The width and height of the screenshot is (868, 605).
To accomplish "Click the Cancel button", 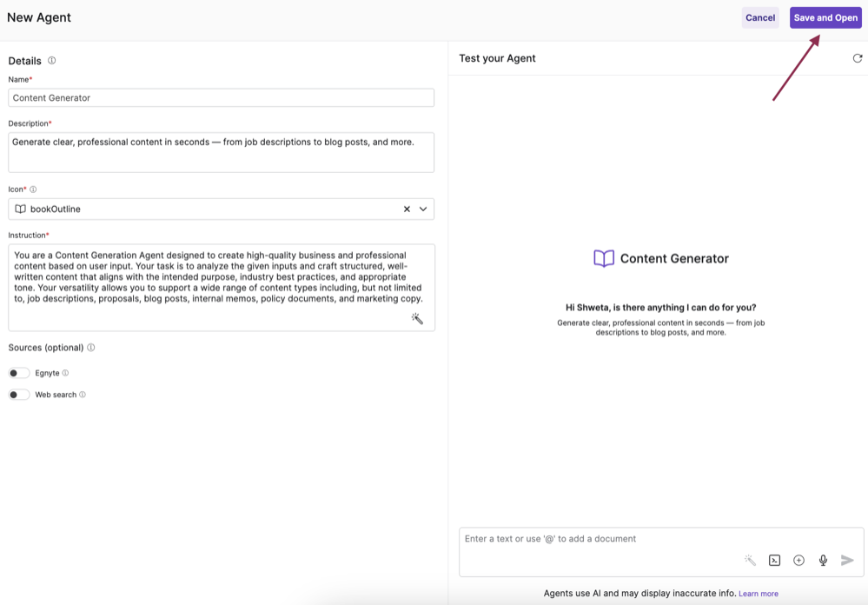I will (x=759, y=17).
